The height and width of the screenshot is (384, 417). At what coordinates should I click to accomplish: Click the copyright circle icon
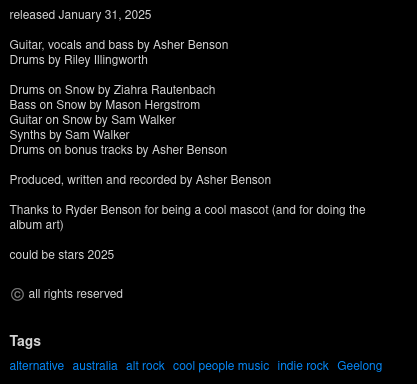pyautogui.click(x=17, y=294)
